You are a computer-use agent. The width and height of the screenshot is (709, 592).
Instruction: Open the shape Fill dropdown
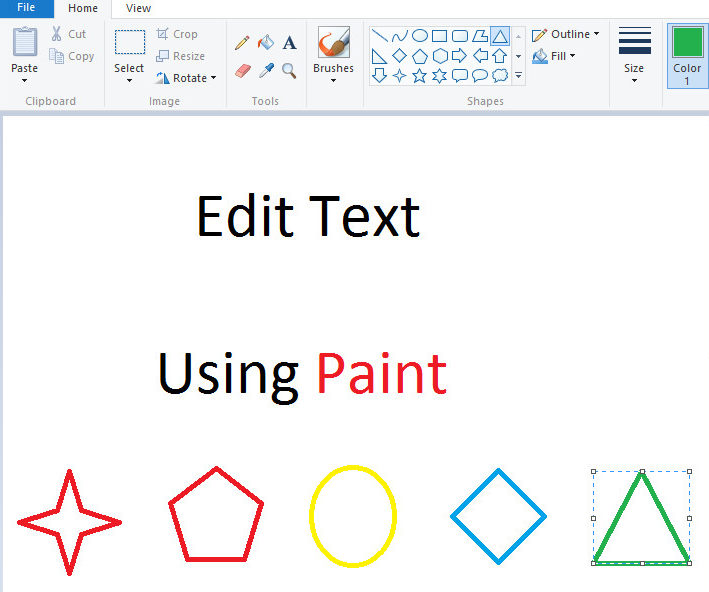point(555,56)
